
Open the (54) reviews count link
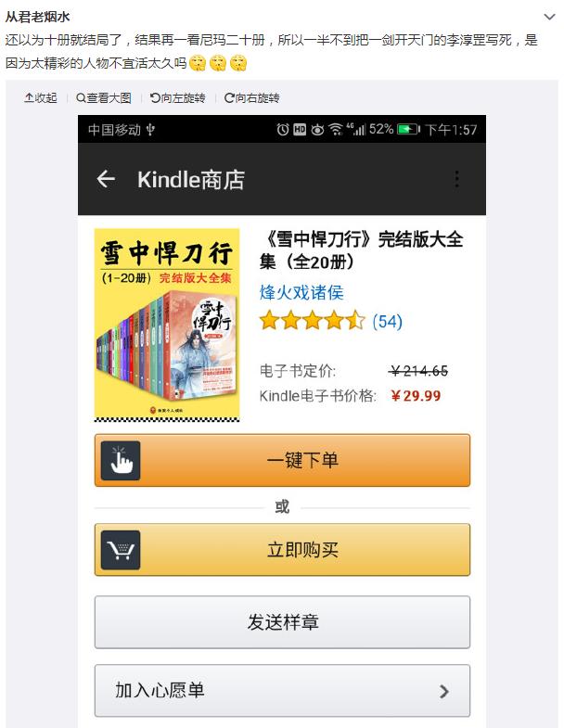pyautogui.click(x=387, y=321)
